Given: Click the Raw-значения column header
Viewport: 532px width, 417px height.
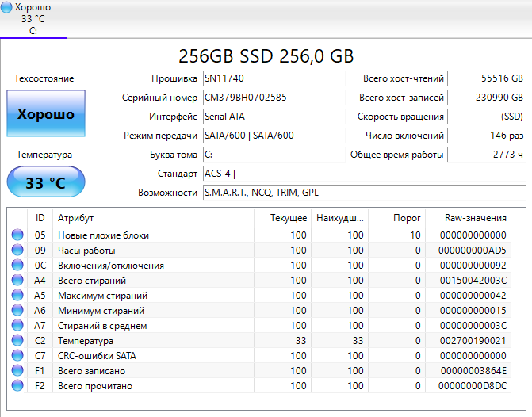Looking at the screenshot, I should (469, 217).
